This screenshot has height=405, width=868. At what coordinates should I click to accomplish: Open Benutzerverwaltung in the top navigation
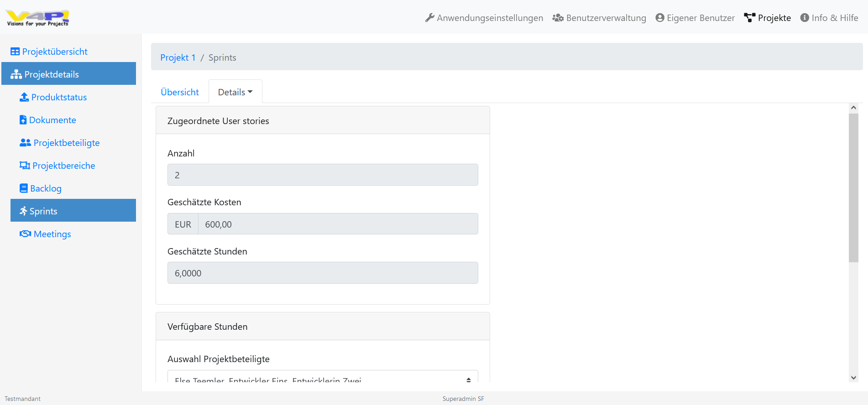point(599,18)
